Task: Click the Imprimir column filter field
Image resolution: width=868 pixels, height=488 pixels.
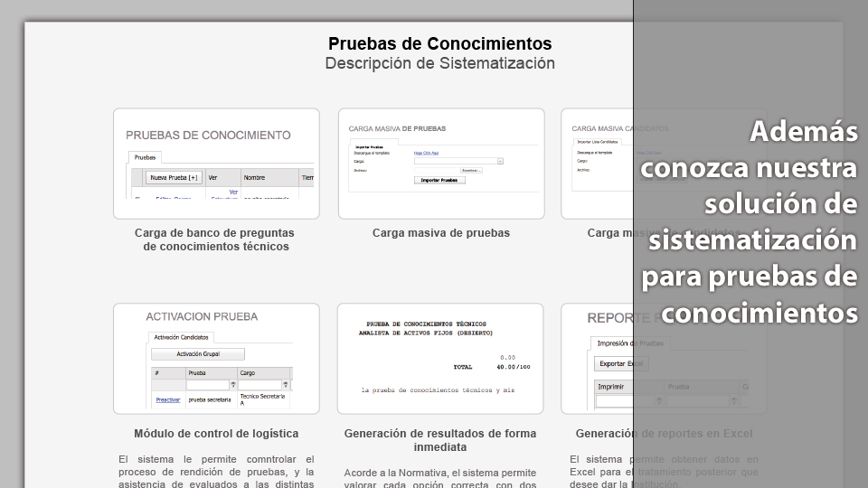Action: click(627, 401)
